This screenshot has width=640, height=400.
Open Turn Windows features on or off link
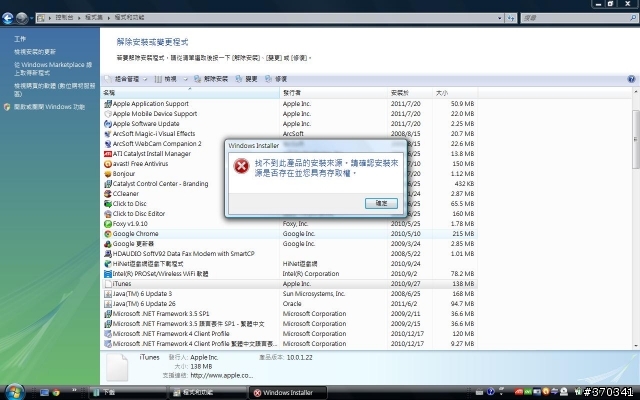coord(49,107)
